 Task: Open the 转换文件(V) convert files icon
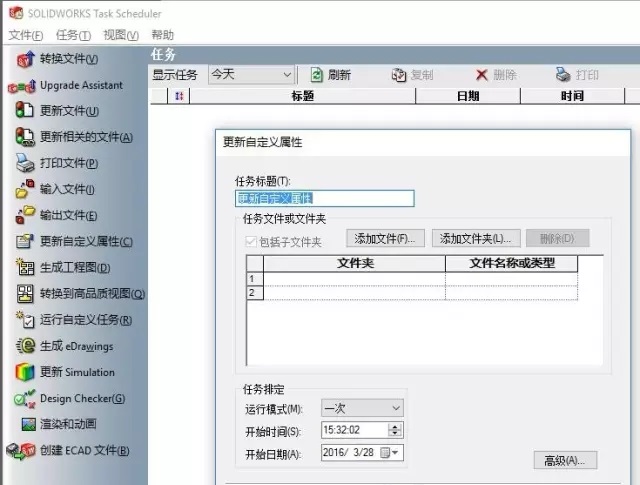tap(26, 59)
